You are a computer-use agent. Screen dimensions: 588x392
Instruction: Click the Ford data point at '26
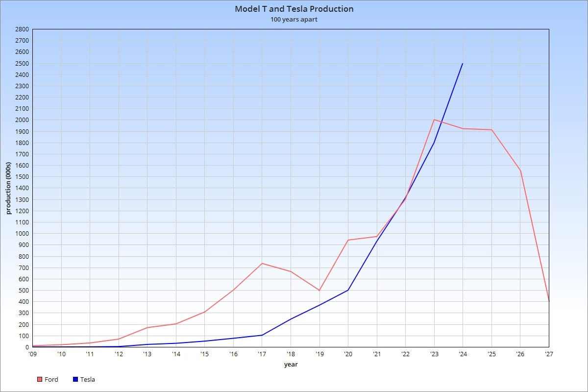pyautogui.click(x=520, y=171)
